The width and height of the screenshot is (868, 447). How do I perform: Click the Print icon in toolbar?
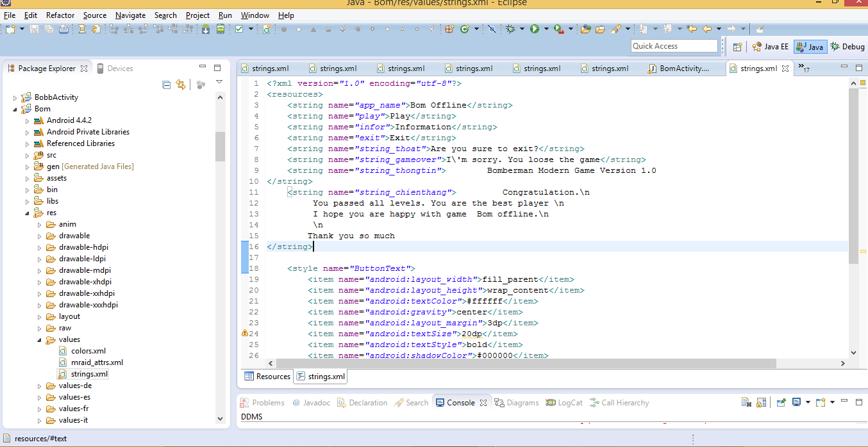click(63, 29)
